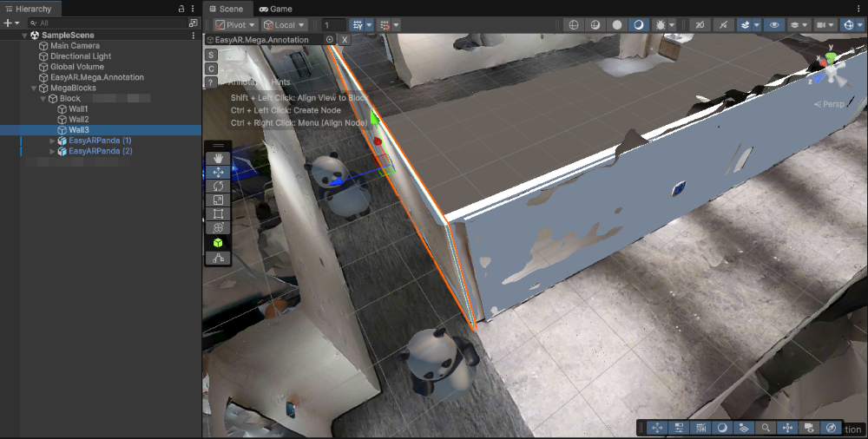Click the magnifier icon in the bottom overlay bar
Image resolution: width=868 pixels, height=439 pixels.
pos(766,428)
